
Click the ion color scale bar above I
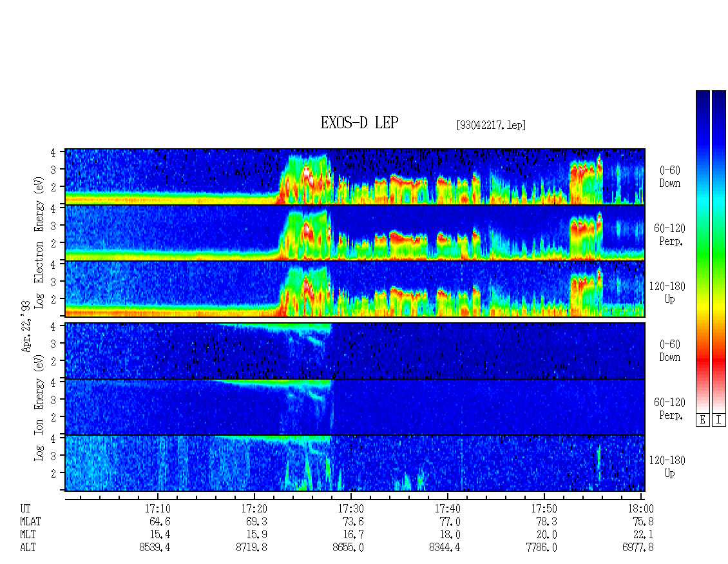719,251
